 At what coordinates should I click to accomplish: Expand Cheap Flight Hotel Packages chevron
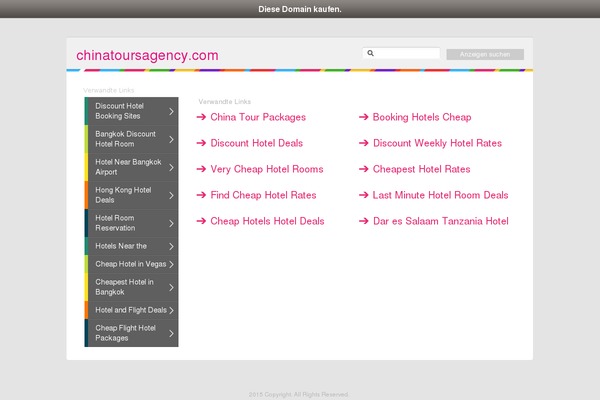pos(172,333)
